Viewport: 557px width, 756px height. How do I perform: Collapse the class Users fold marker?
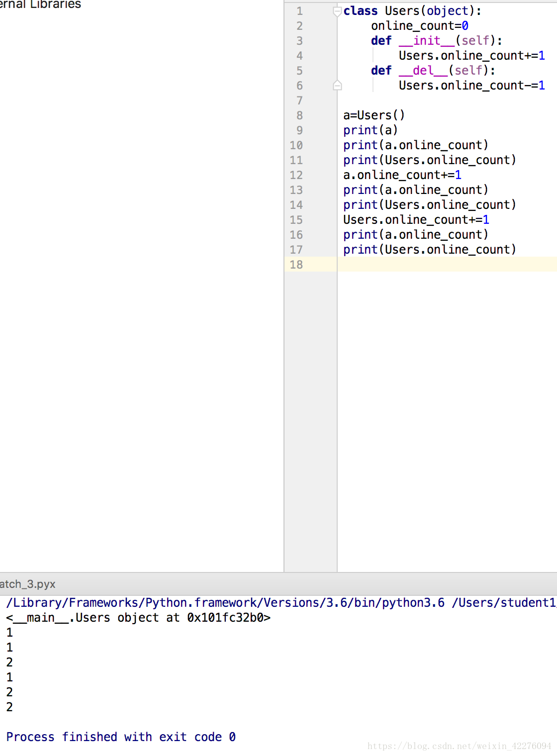click(x=337, y=11)
